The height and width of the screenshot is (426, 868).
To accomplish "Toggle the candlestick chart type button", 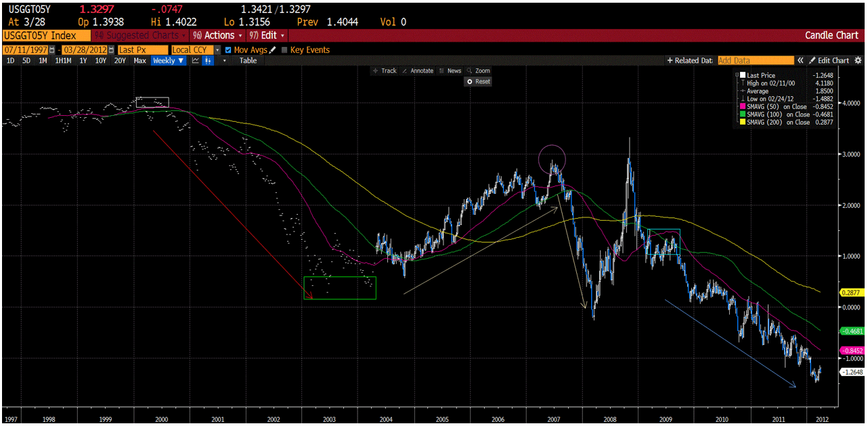I will click(x=208, y=60).
